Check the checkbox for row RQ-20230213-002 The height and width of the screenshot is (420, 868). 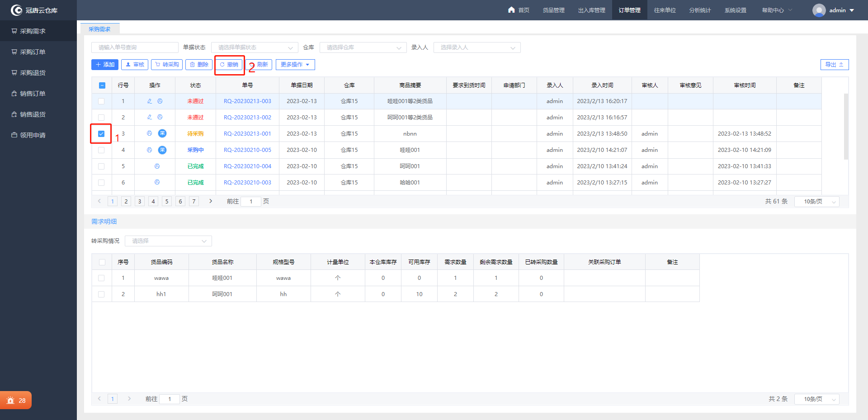point(101,118)
